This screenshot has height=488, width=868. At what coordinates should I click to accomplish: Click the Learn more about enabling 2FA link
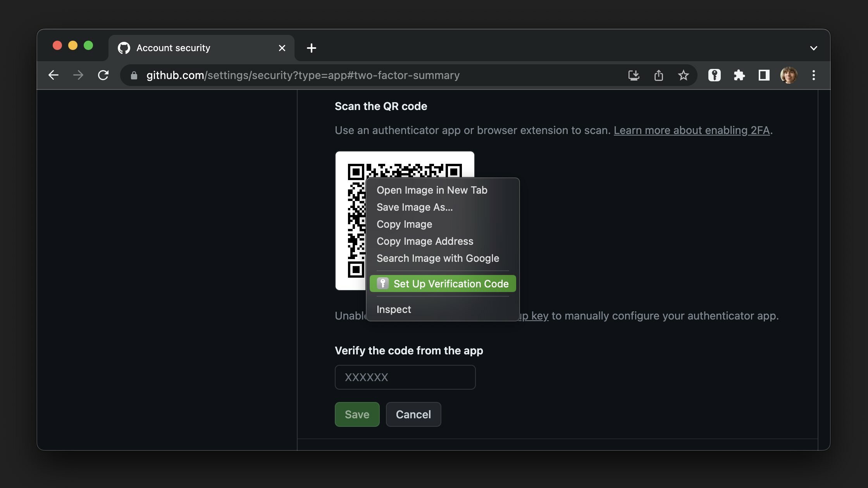tap(692, 130)
